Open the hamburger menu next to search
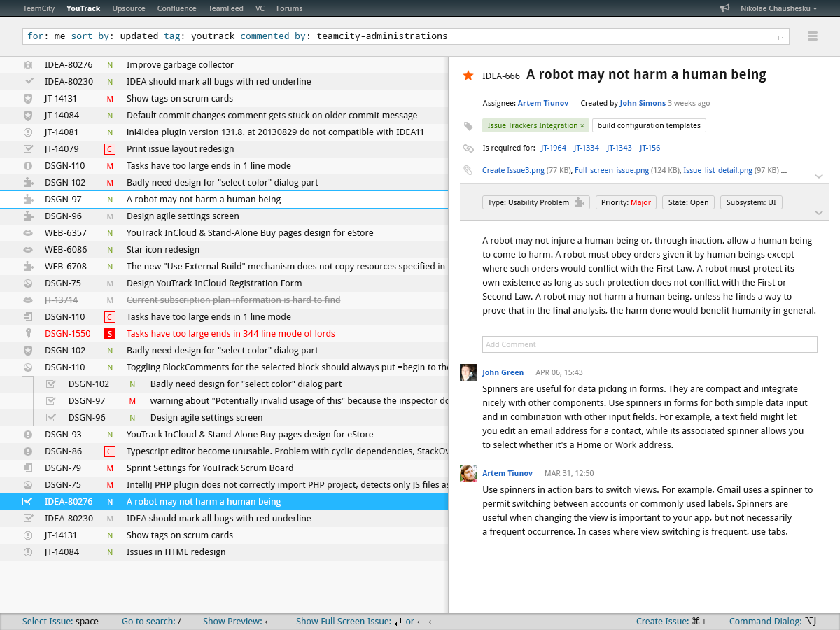This screenshot has height=630, width=840. (813, 36)
